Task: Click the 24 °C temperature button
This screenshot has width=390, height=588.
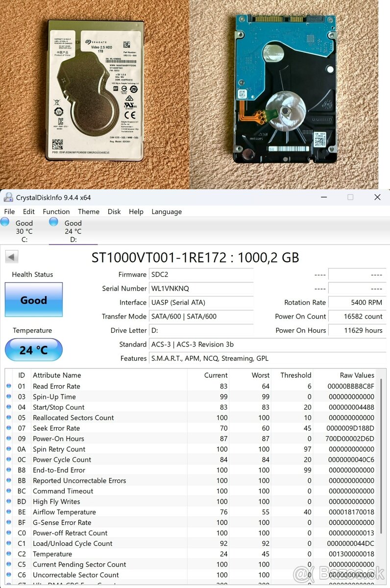Action: (x=34, y=350)
